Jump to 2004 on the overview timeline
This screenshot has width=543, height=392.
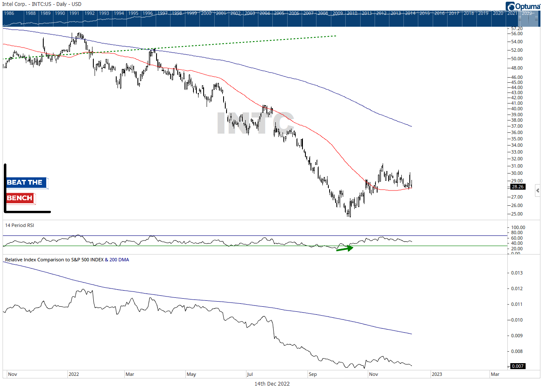(265, 13)
